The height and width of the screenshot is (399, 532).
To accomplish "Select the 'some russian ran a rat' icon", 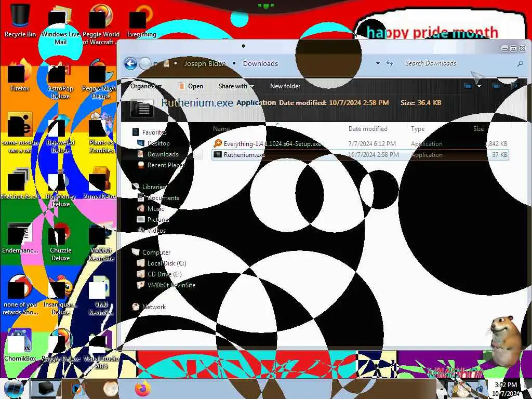I will [x=20, y=134].
